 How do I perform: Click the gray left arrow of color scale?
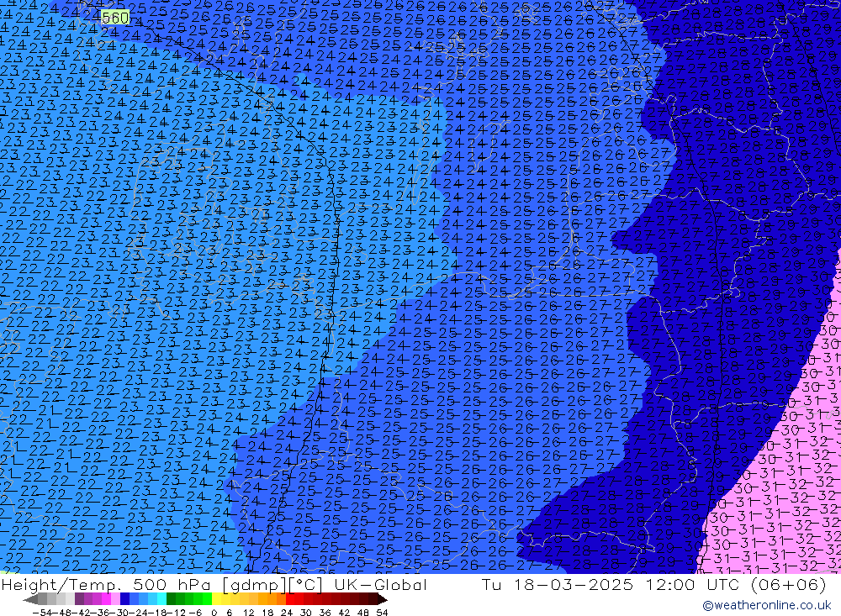30,599
